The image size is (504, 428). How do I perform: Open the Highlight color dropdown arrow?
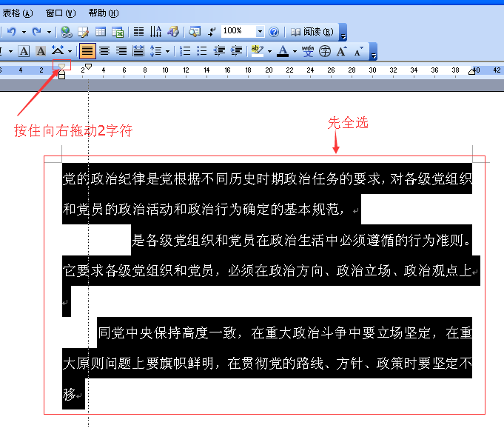(269, 51)
